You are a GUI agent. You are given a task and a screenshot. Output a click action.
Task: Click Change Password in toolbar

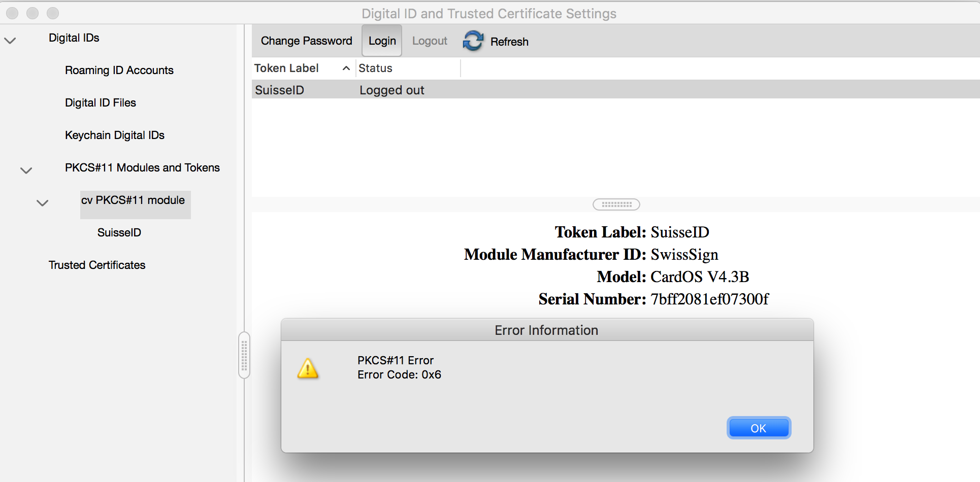(306, 41)
